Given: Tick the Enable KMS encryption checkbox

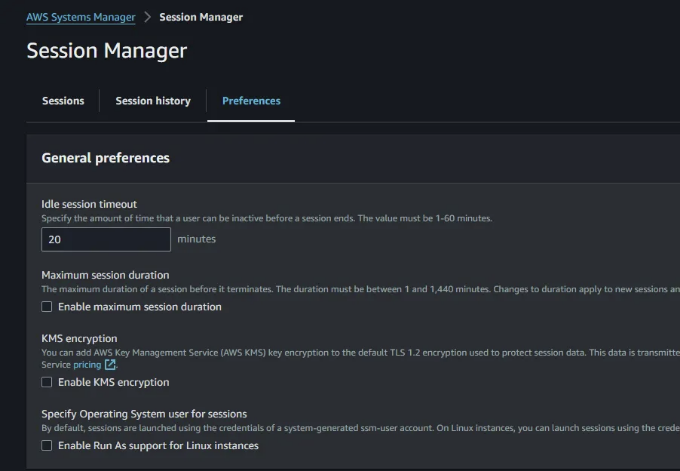Looking at the screenshot, I should [x=47, y=382].
